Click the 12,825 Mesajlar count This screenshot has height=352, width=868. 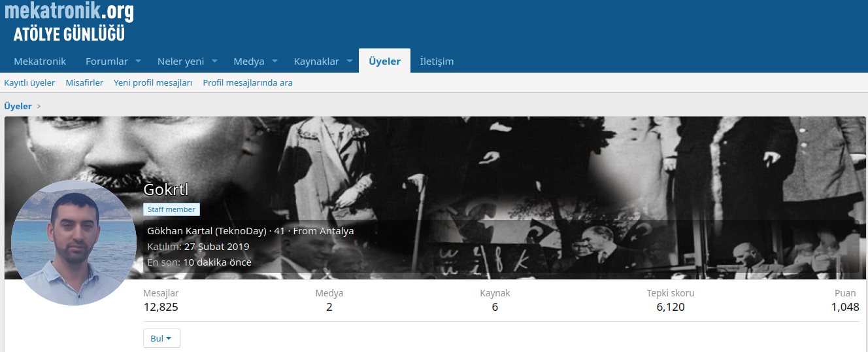point(161,308)
